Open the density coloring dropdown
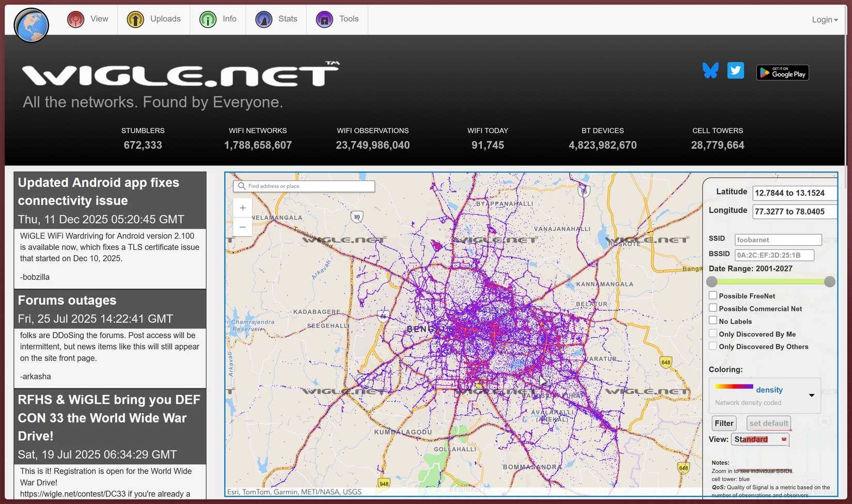852x504 pixels. point(811,395)
